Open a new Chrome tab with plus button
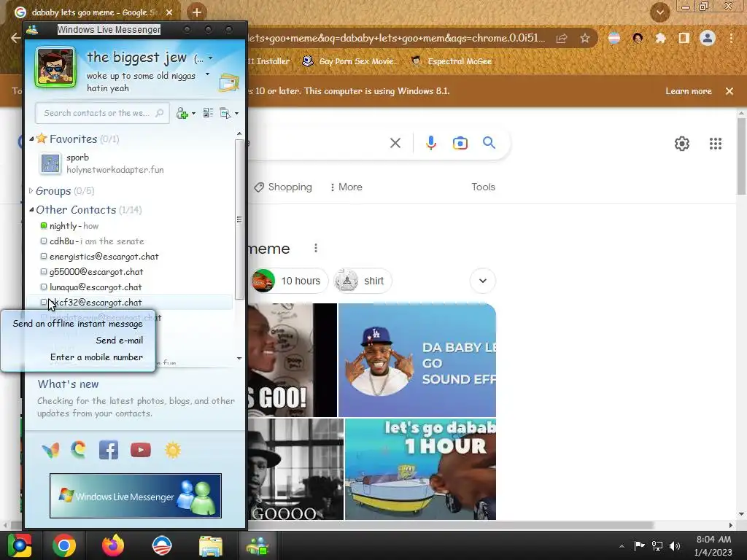 coord(197,12)
